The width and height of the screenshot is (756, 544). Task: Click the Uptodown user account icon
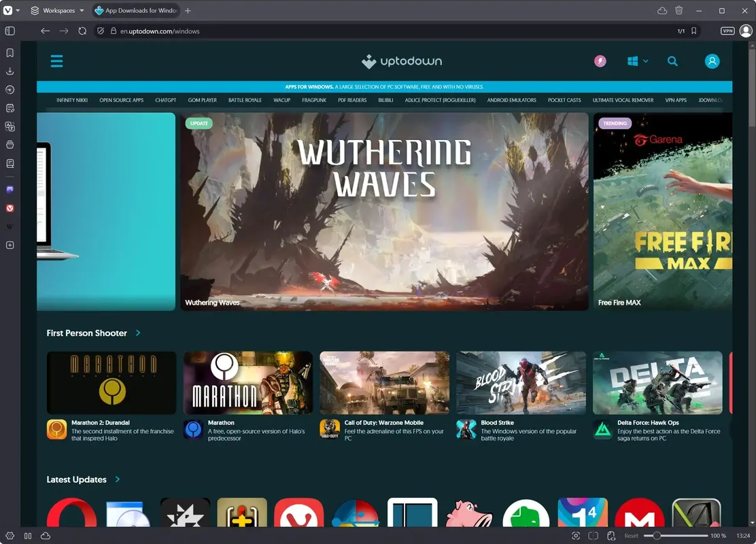tap(712, 61)
